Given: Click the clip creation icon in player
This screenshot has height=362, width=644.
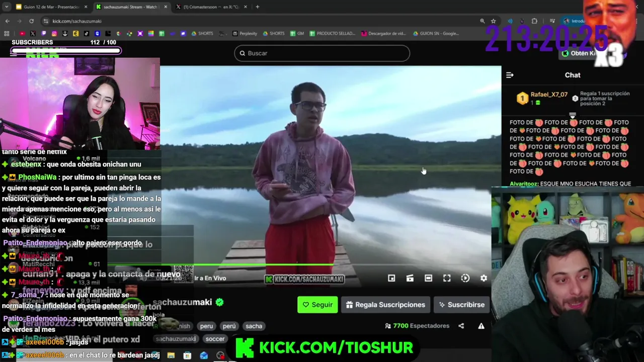Looking at the screenshot, I should (410, 278).
